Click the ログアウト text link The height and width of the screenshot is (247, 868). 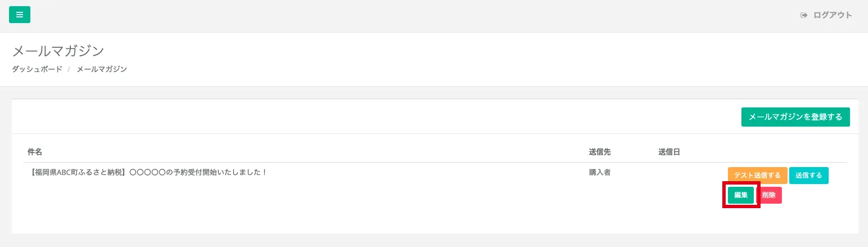(833, 15)
